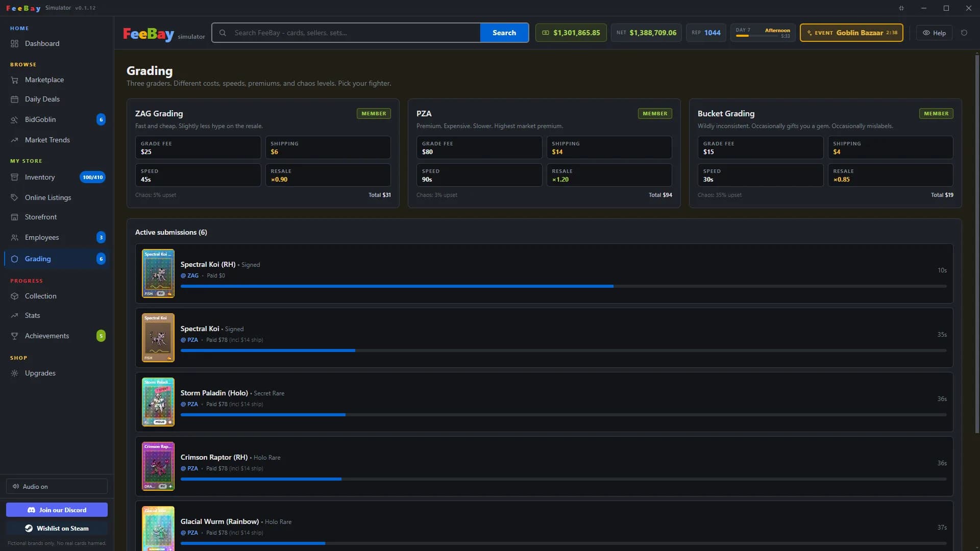Click the BidGoblin gavel icon
This screenshot has width=980, height=551.
14,120
